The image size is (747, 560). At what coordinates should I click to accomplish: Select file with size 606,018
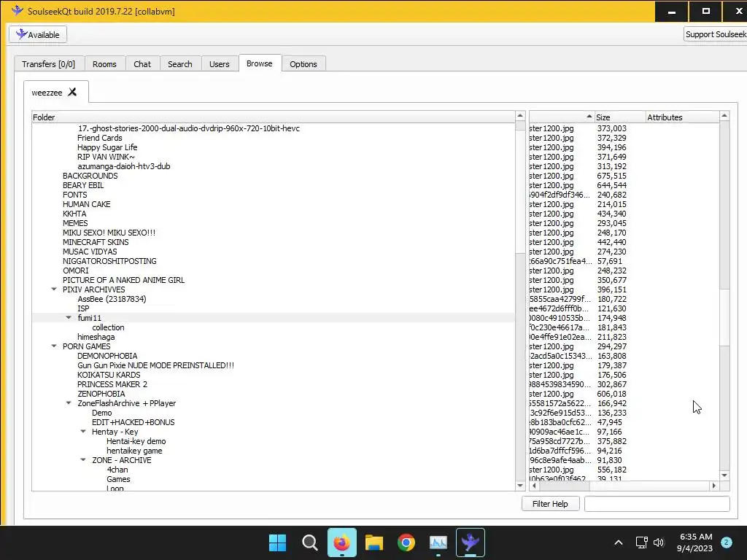click(x=624, y=394)
